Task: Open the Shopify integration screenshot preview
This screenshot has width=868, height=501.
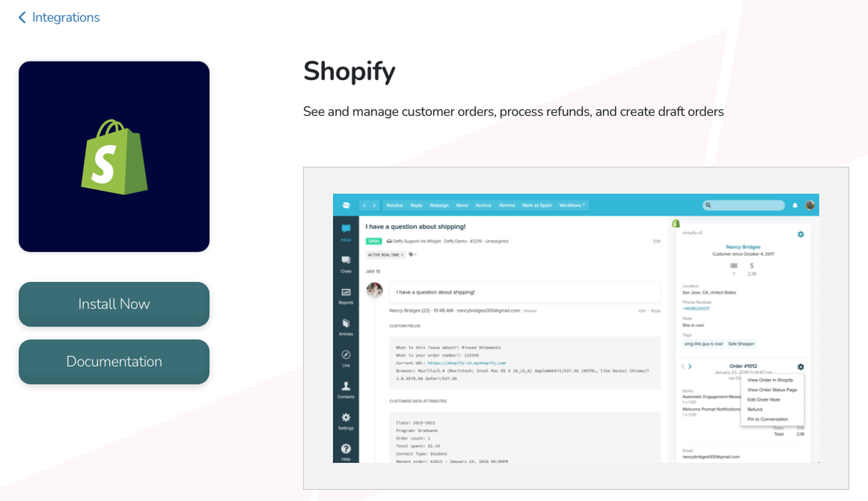Action: (576, 328)
